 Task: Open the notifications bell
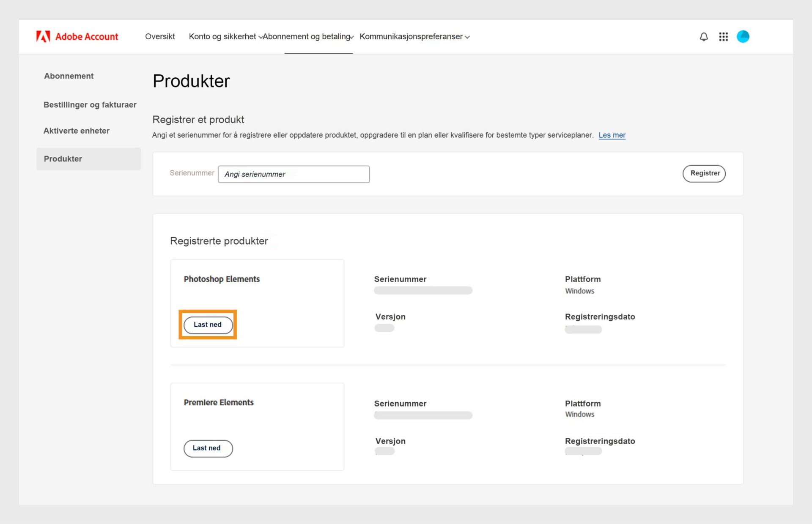tap(703, 37)
